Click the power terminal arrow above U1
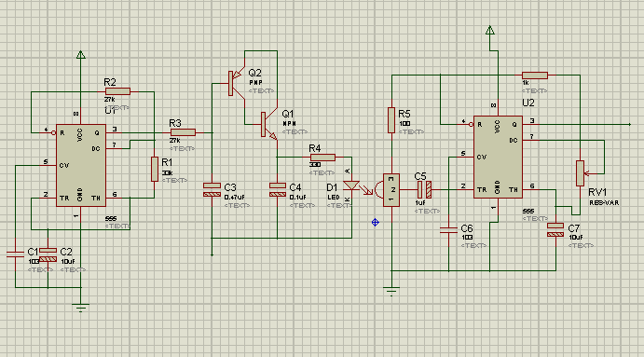Viewport: 644px width, 357px height. pos(81,55)
